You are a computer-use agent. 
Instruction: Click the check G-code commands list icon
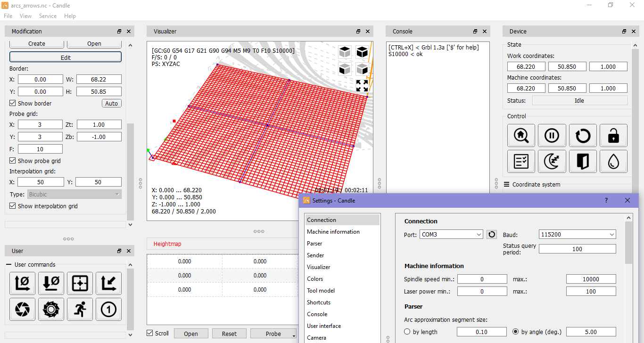(521, 161)
